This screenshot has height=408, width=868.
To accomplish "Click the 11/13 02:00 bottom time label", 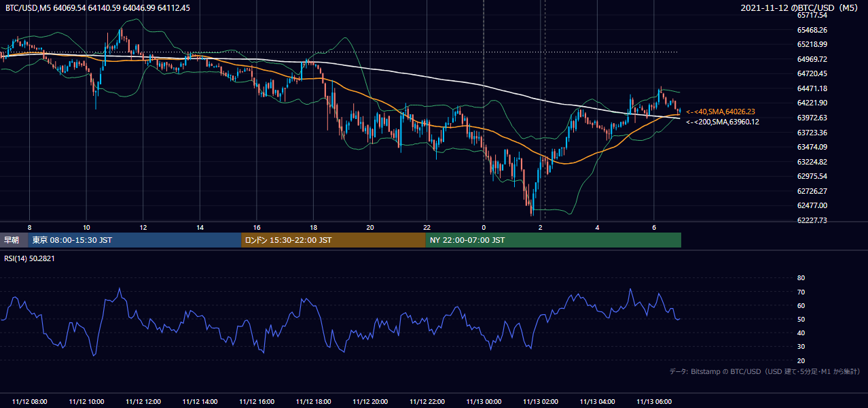I will pos(540,401).
